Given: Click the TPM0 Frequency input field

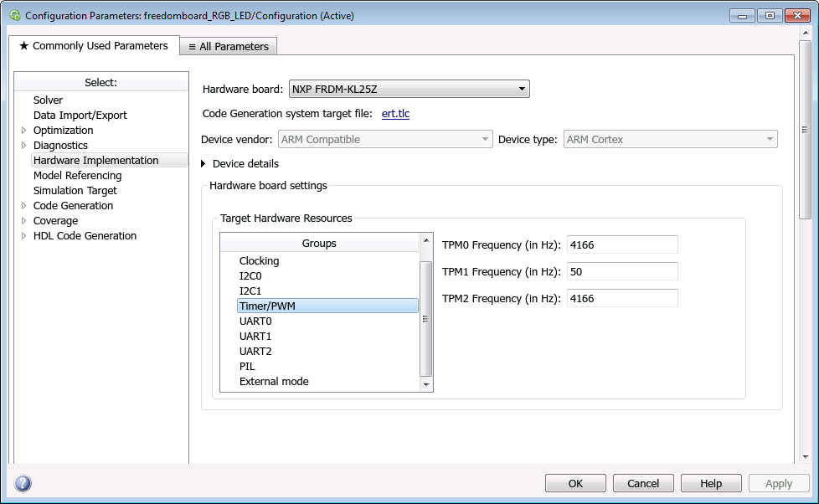Looking at the screenshot, I should 621,244.
